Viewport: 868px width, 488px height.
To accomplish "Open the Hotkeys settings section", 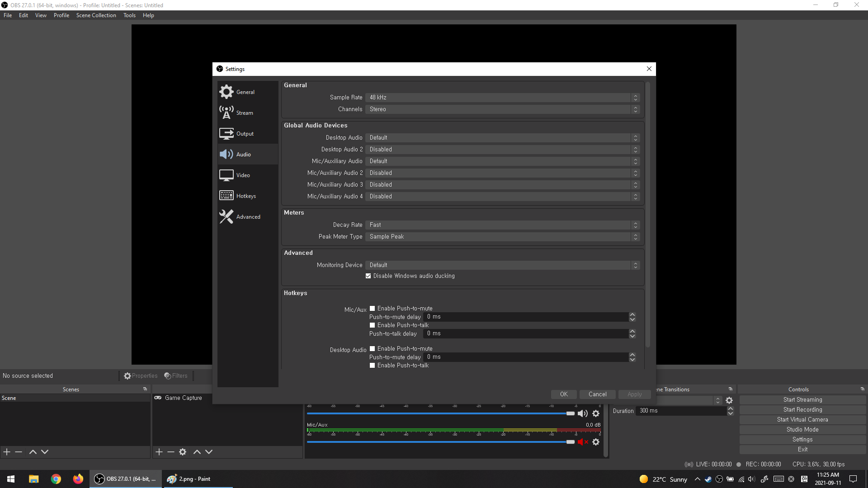I will pyautogui.click(x=246, y=196).
